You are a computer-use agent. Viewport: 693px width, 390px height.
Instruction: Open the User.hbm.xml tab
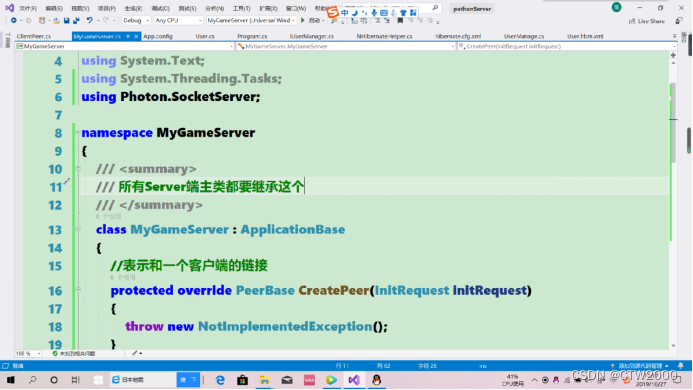tap(585, 36)
